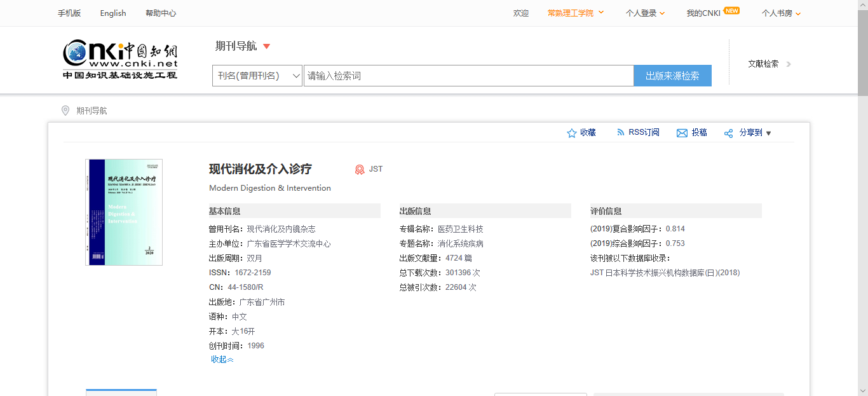The image size is (868, 396).
Task: Click the 综合影响因子 value 0.753
Action: click(675, 243)
